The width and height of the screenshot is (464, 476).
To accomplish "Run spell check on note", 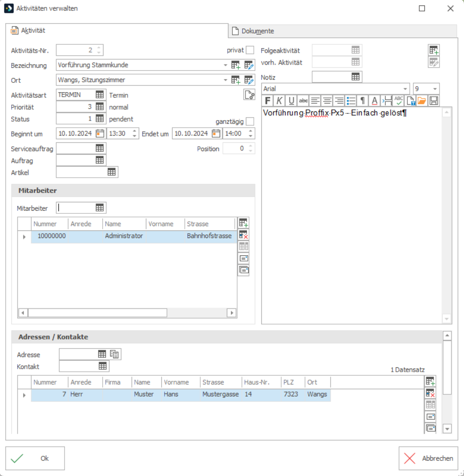I will tap(398, 101).
